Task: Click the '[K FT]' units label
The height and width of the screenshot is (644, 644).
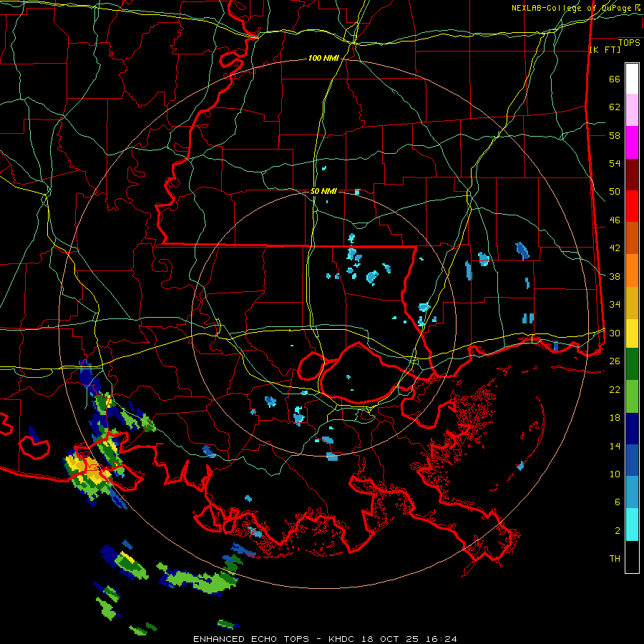Action: click(605, 50)
